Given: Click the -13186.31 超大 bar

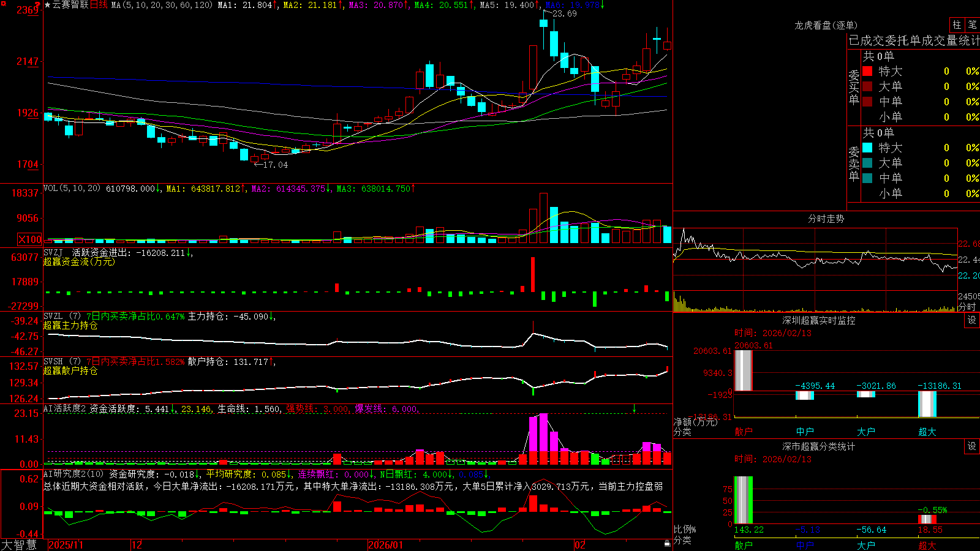Looking at the screenshot, I should pos(927,404).
